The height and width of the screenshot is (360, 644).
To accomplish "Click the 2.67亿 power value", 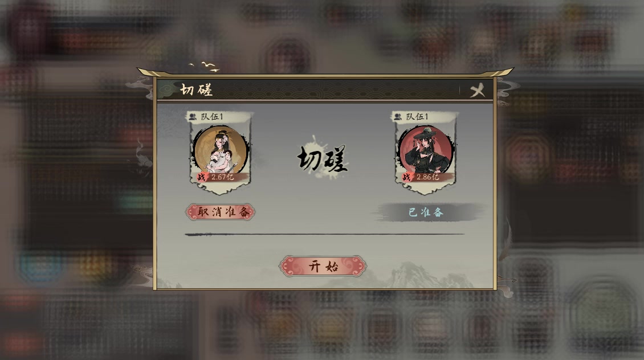I will [x=222, y=177].
